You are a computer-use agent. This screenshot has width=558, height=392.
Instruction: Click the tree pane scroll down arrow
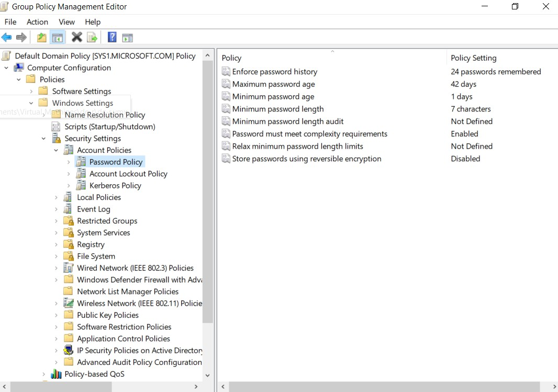(x=207, y=375)
